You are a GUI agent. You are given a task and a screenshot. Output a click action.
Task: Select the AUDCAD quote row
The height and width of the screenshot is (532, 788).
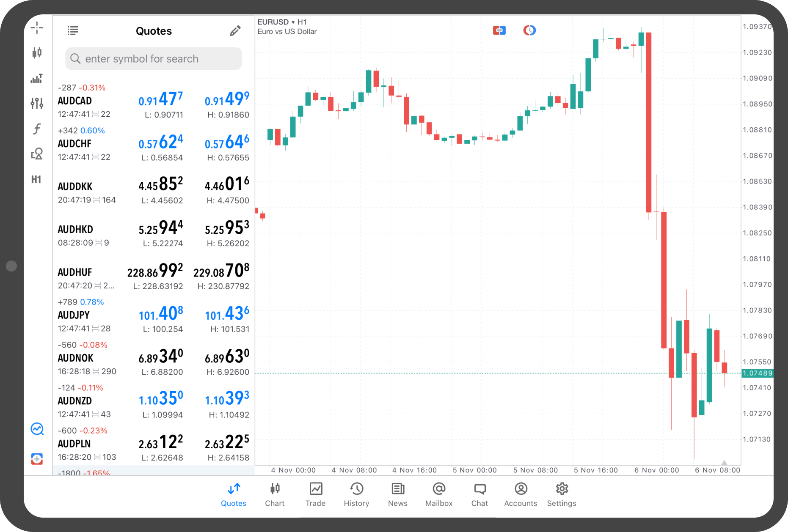coord(153,101)
